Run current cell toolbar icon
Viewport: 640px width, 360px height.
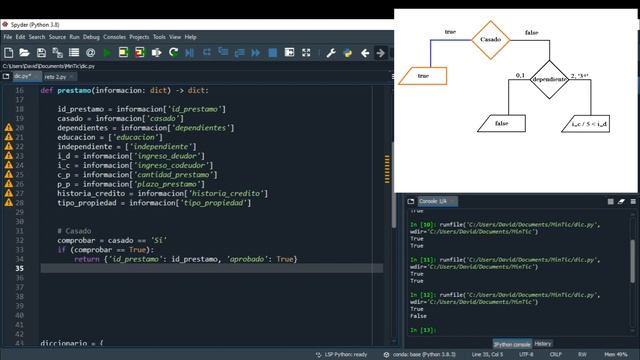click(123, 53)
